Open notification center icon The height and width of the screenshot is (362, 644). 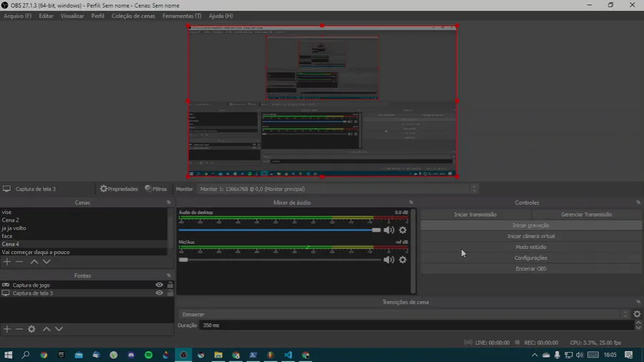[x=629, y=355]
